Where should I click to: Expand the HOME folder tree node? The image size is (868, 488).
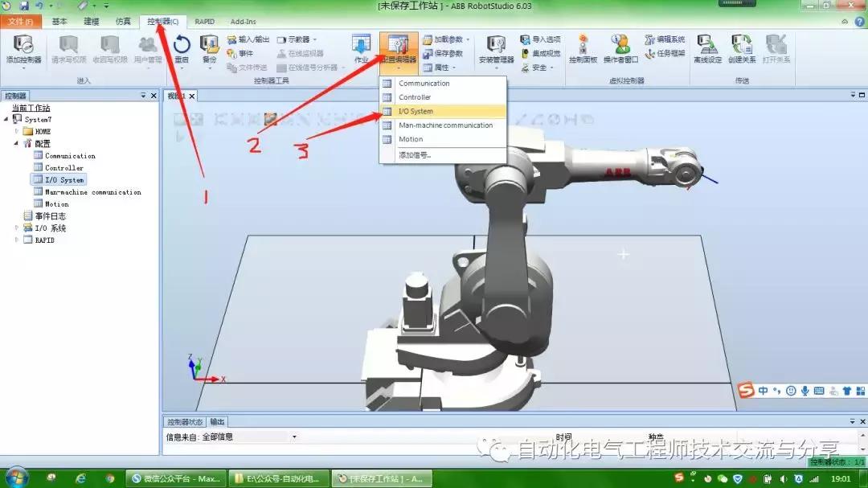click(x=17, y=131)
